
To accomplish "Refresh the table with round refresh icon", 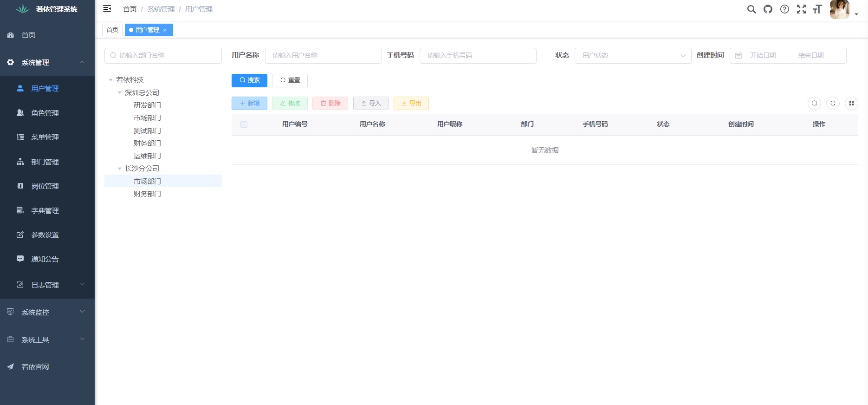I will [833, 103].
